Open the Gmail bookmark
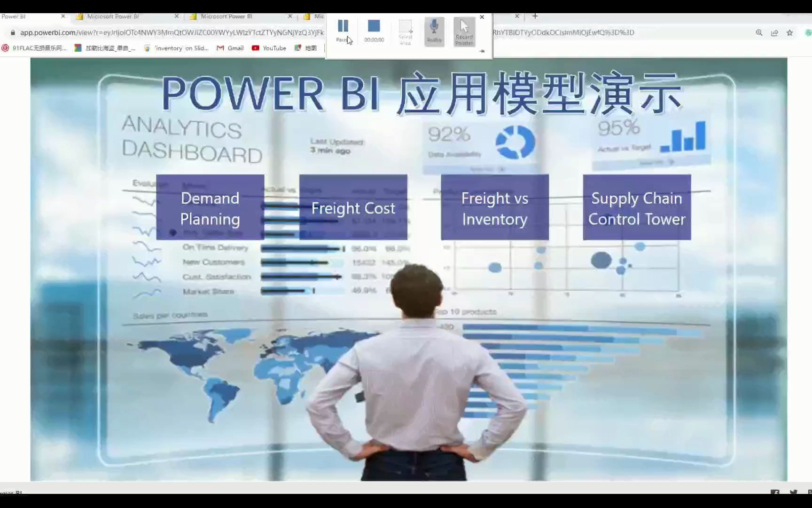 click(230, 48)
